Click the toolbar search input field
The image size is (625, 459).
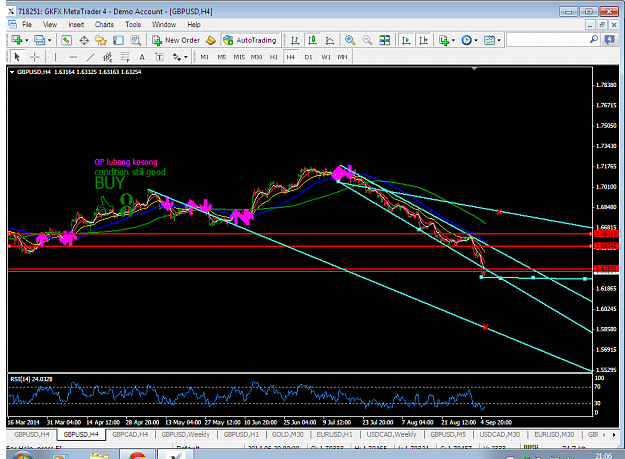coord(548,40)
